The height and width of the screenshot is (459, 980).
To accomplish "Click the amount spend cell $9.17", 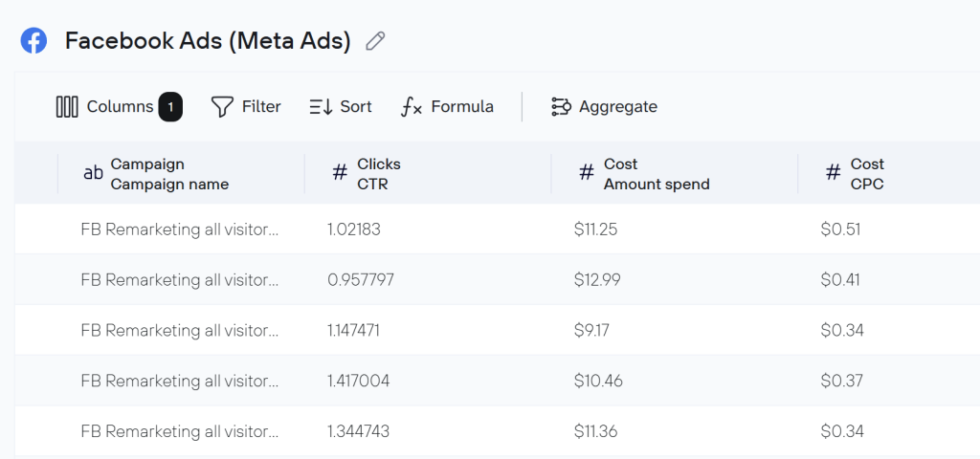I will coord(591,331).
